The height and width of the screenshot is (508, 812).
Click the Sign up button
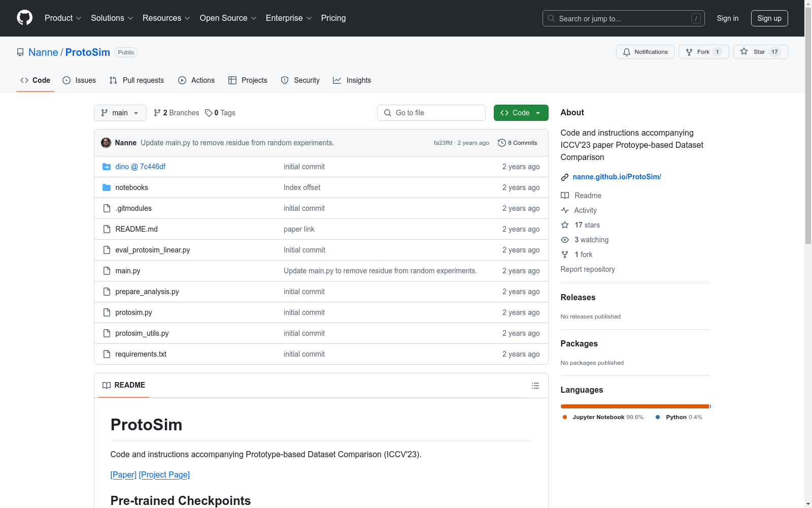pyautogui.click(x=769, y=18)
